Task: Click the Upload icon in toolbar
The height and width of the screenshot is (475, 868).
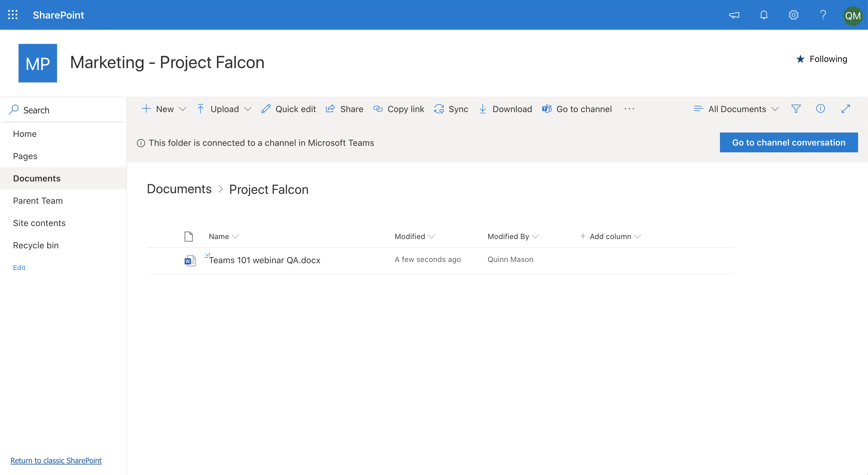Action: click(201, 108)
